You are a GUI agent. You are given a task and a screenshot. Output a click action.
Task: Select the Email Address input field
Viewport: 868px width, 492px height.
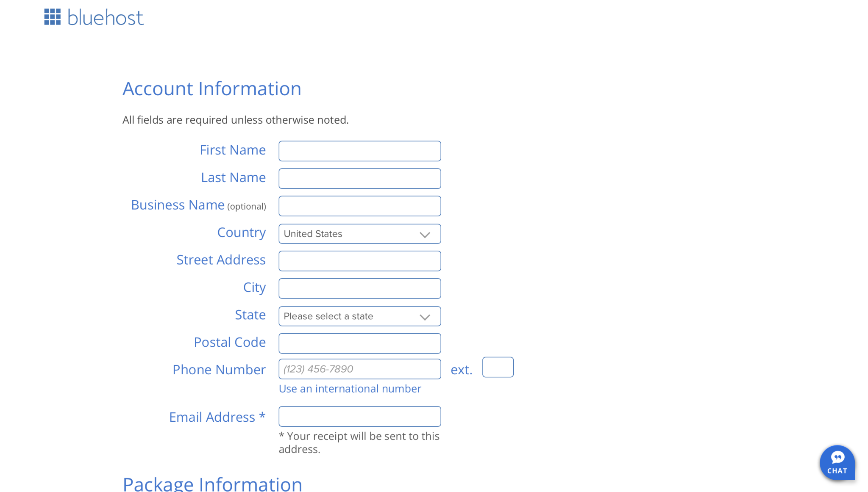click(360, 416)
